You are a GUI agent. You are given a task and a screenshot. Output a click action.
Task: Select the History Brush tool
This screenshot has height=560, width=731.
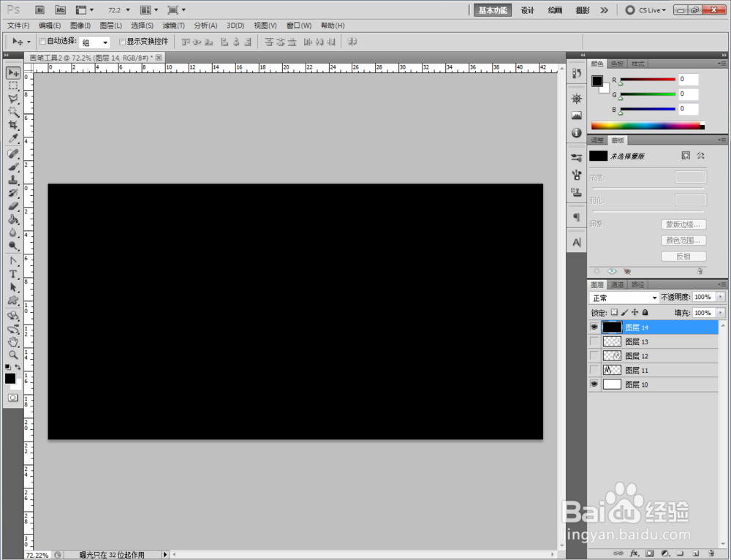pyautogui.click(x=13, y=192)
